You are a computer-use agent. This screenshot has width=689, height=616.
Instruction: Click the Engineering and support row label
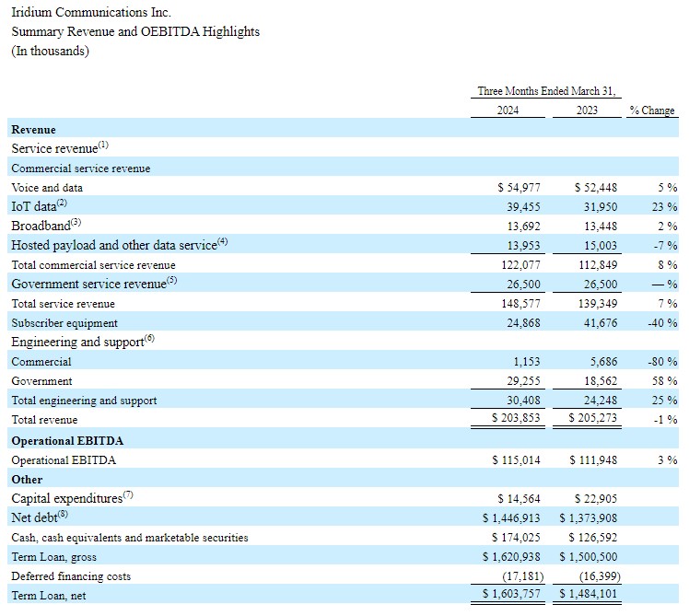point(77,343)
